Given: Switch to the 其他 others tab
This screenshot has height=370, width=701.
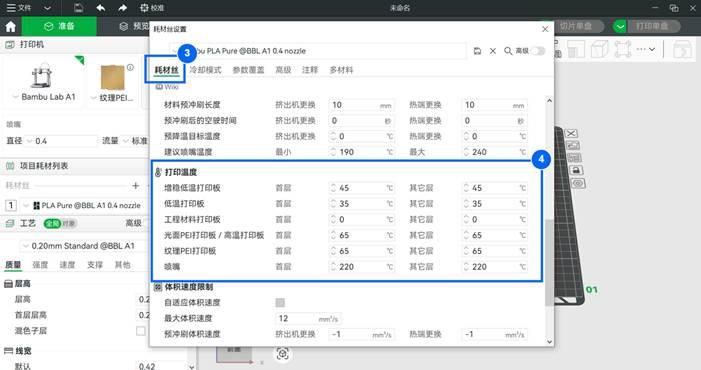Looking at the screenshot, I should click(x=122, y=265).
